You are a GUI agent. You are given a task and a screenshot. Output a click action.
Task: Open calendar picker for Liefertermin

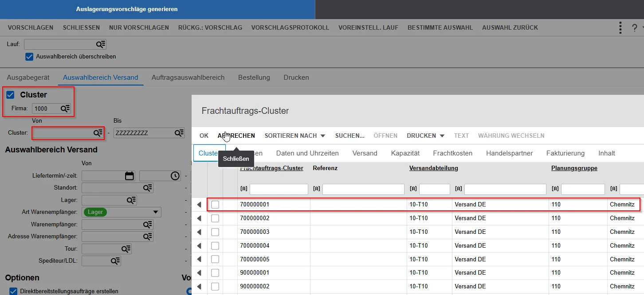pyautogui.click(x=130, y=176)
